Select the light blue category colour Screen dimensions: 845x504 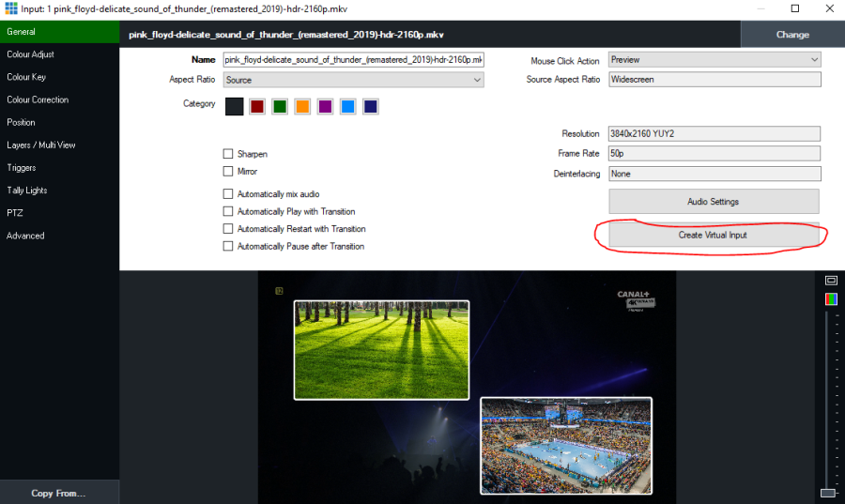point(348,106)
